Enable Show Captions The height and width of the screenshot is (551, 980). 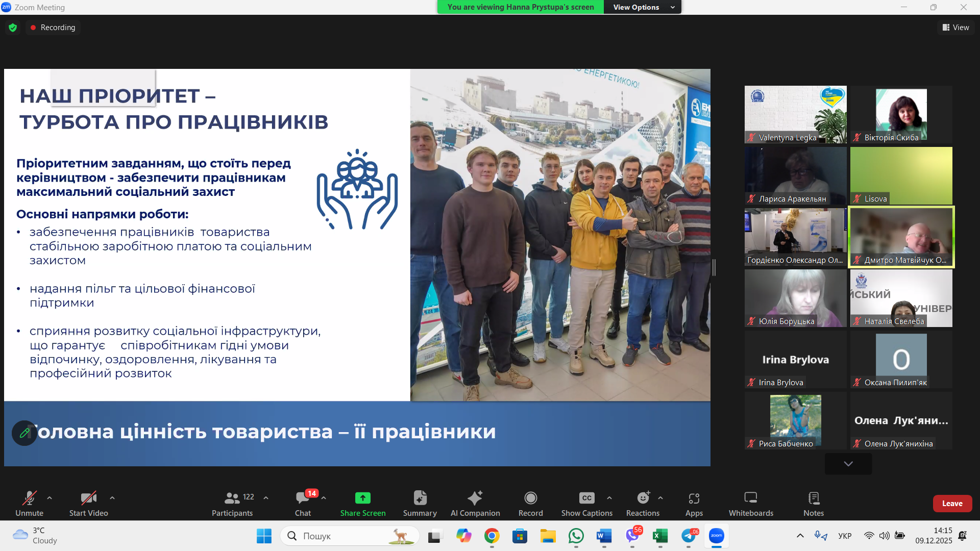pyautogui.click(x=586, y=504)
